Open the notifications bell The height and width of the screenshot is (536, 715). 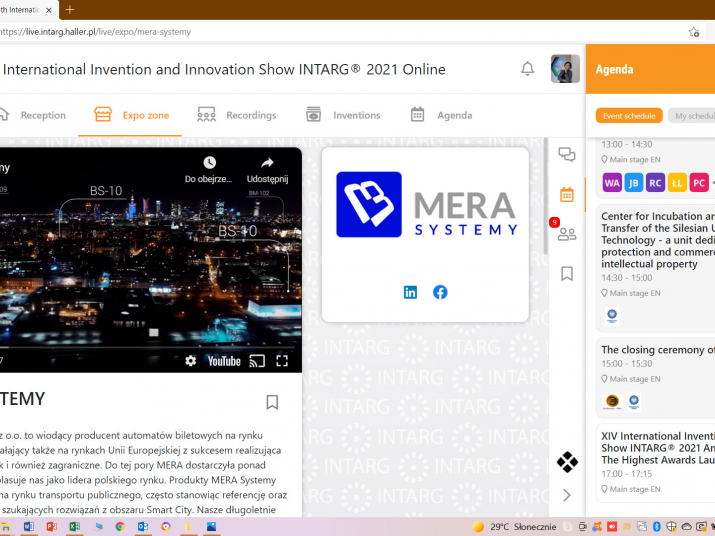pyautogui.click(x=527, y=69)
